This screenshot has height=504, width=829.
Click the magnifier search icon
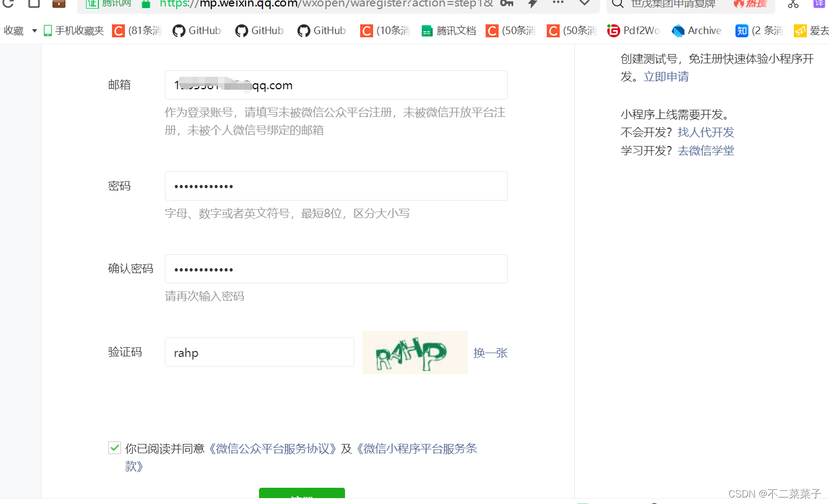pos(617,4)
